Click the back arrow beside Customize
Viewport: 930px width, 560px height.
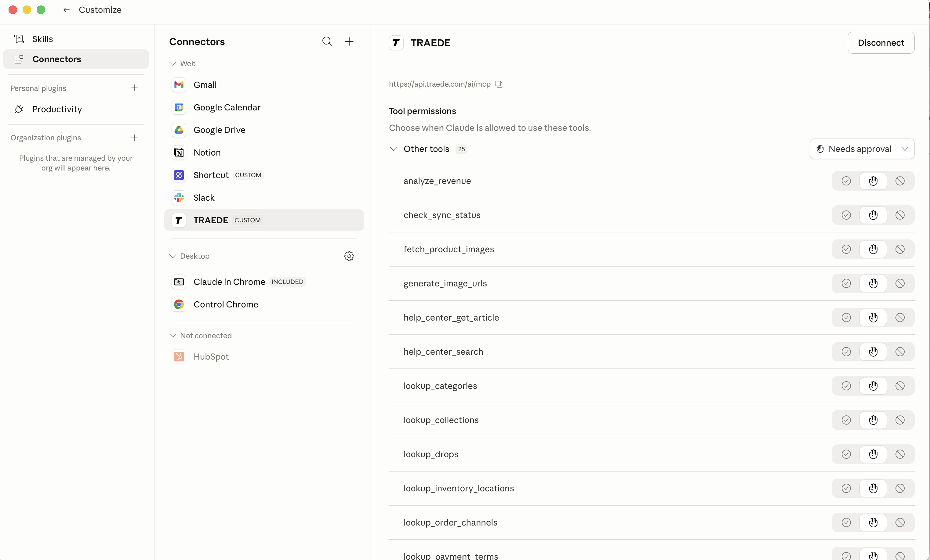(67, 10)
